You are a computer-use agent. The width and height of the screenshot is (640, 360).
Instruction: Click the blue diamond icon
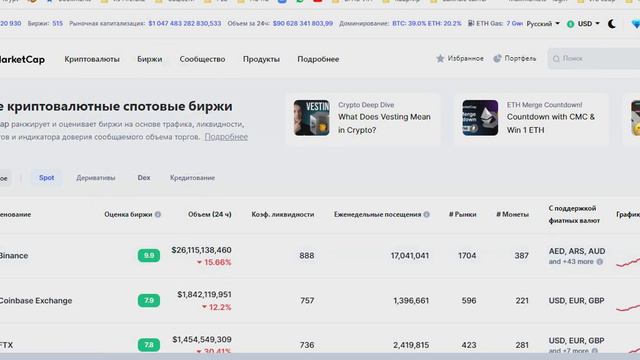636,24
